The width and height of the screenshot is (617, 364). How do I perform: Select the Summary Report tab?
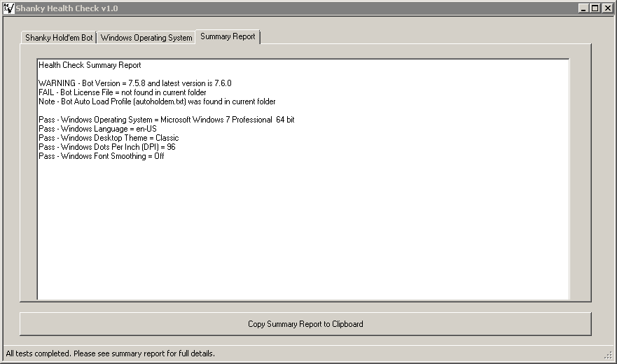pos(228,36)
